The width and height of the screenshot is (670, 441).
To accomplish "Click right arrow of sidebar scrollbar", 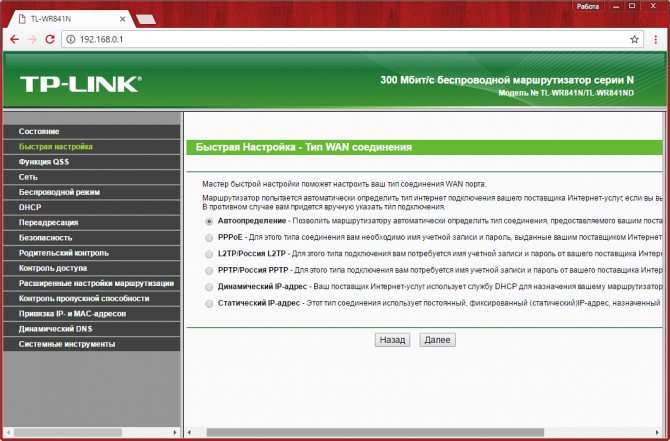I will (x=175, y=432).
